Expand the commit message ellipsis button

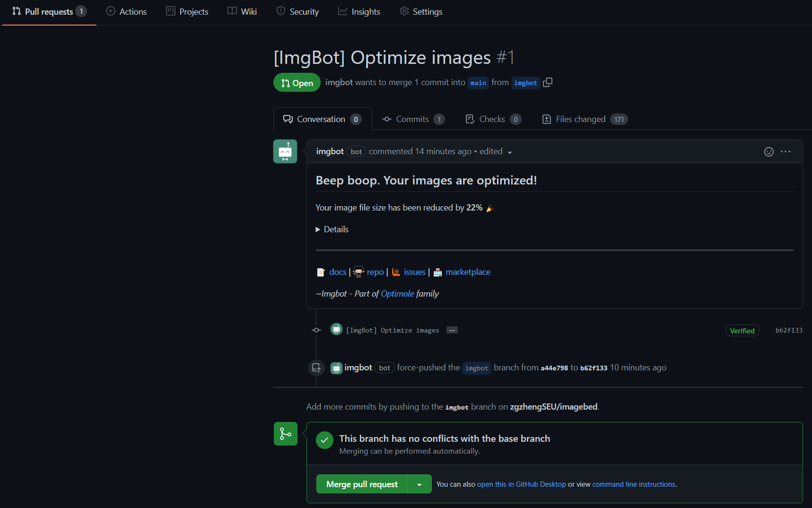pyautogui.click(x=452, y=330)
